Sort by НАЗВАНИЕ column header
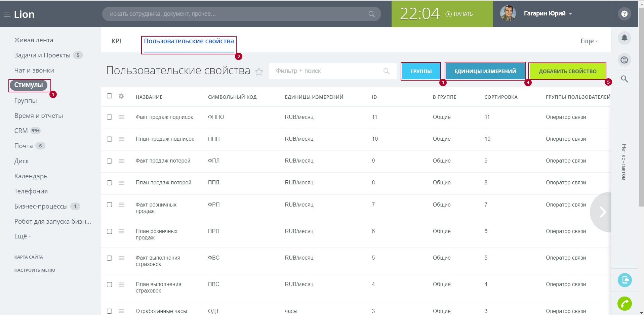This screenshot has height=315, width=644. coord(149,97)
